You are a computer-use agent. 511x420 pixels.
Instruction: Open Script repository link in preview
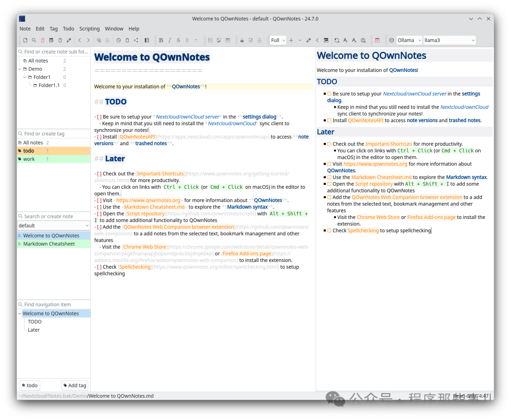(x=374, y=184)
